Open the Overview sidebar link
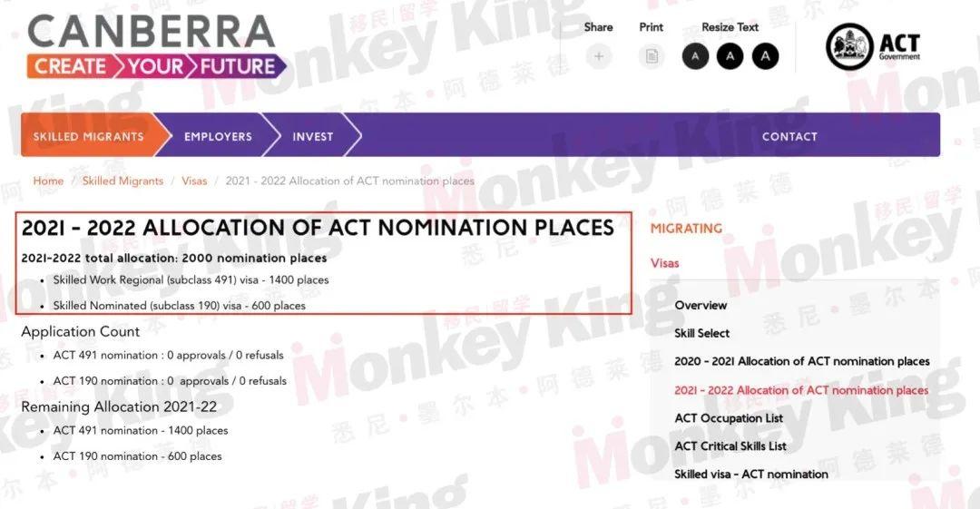The width and height of the screenshot is (980, 509). tap(701, 305)
